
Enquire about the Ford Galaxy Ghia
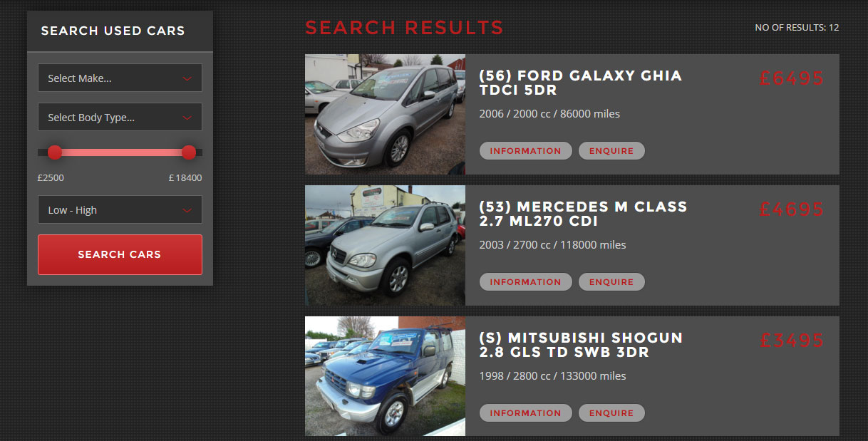[611, 150]
